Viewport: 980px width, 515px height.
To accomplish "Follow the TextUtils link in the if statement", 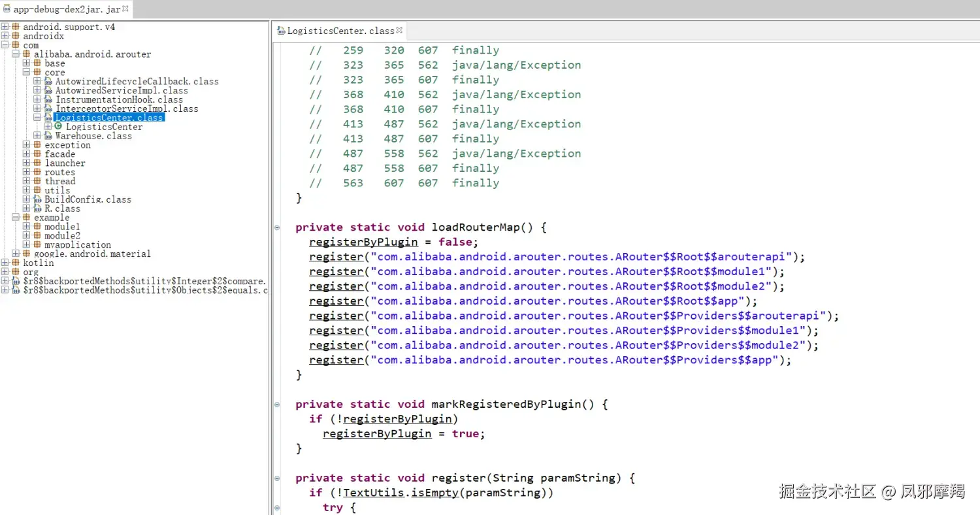I will click(x=374, y=493).
